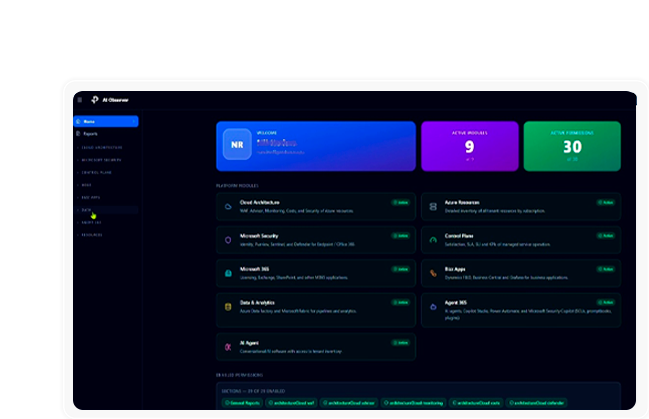The image size is (649, 419).
Task: Click the Agent 365 icon
Action: [433, 307]
